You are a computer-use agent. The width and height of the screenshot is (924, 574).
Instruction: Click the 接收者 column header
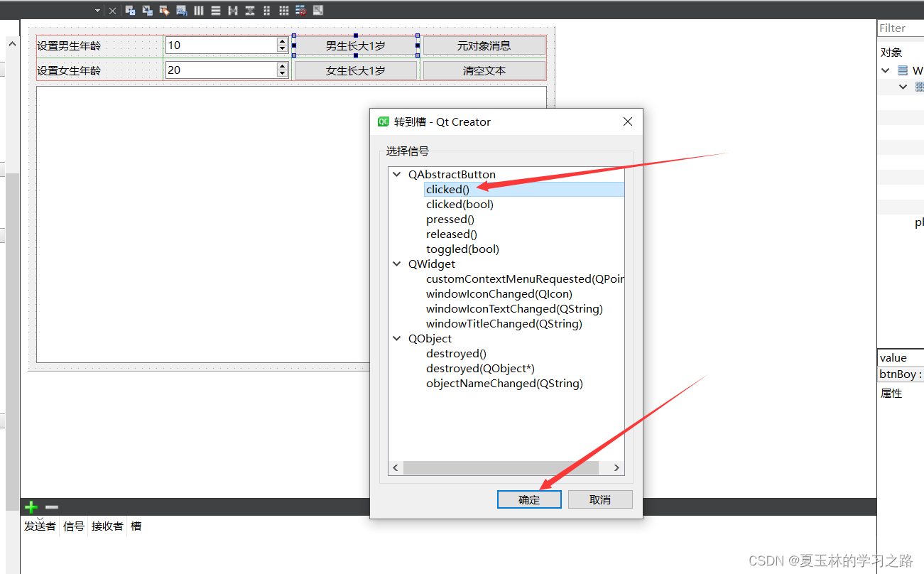click(107, 526)
